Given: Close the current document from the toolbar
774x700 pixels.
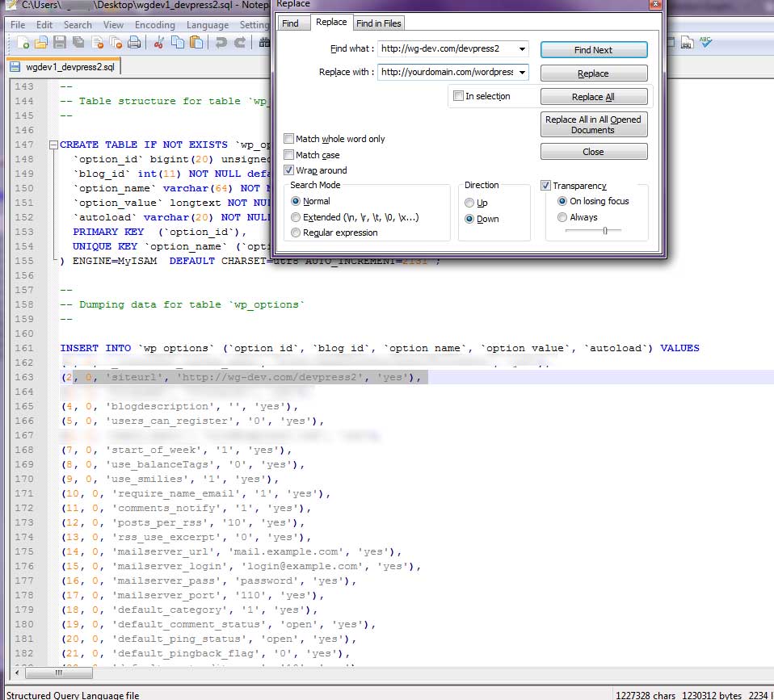Looking at the screenshot, I should [97, 43].
